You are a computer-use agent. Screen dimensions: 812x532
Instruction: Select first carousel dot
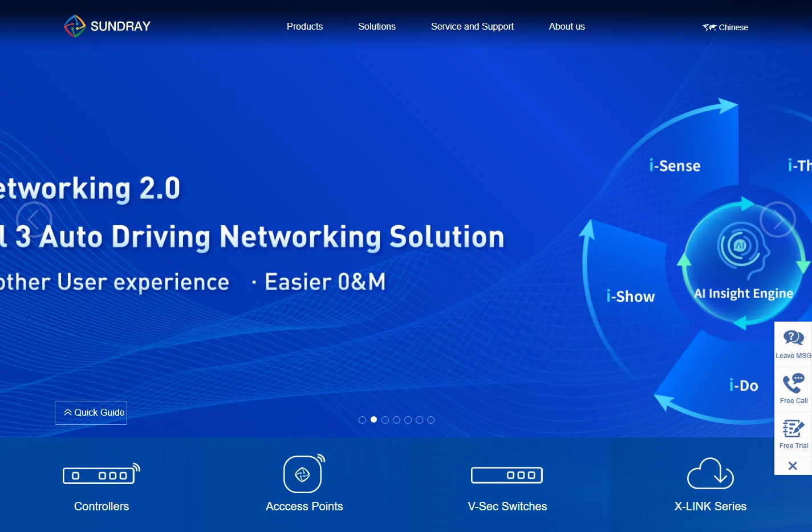(362, 420)
